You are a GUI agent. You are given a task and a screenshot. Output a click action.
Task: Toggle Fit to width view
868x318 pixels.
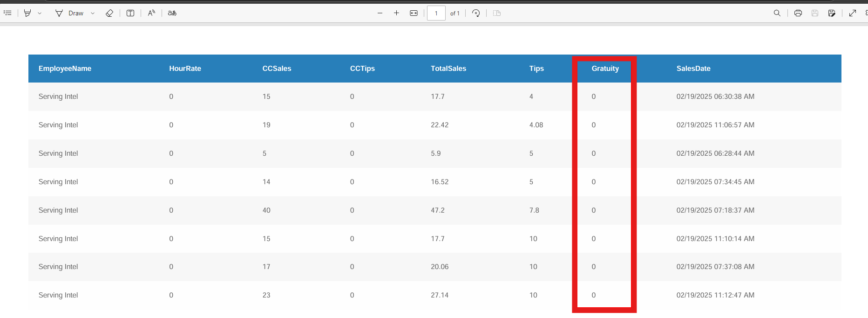[414, 13]
